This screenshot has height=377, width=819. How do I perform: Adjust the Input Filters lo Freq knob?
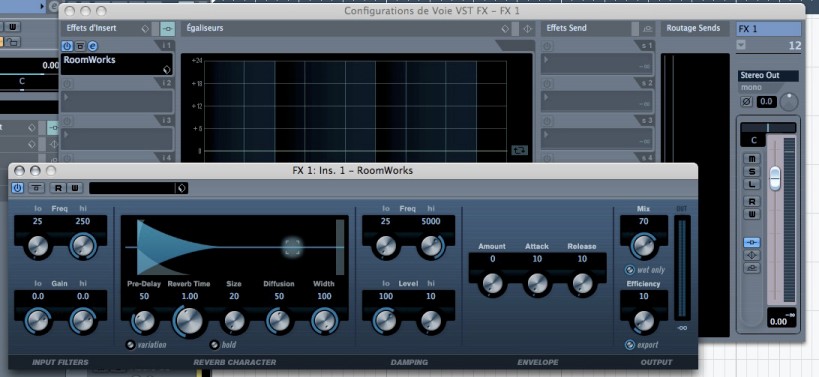[38, 245]
